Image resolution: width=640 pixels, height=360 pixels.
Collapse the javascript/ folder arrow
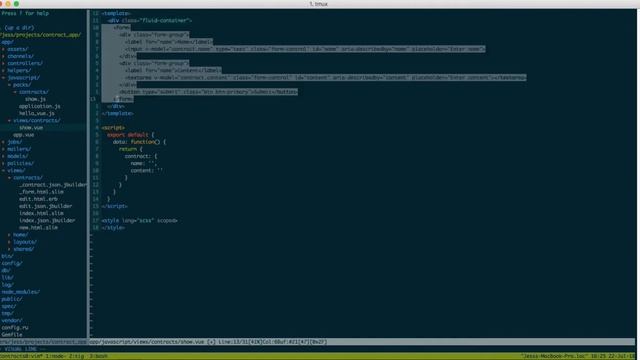[3, 78]
